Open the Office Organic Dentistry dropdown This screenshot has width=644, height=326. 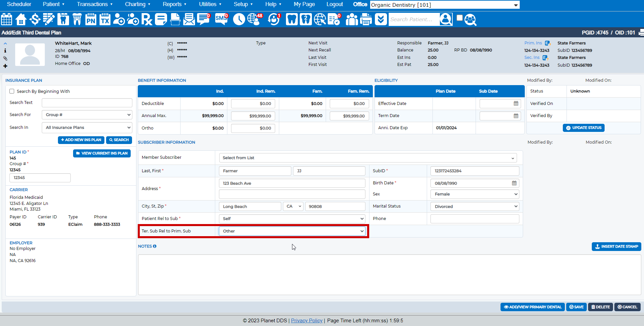click(x=445, y=5)
